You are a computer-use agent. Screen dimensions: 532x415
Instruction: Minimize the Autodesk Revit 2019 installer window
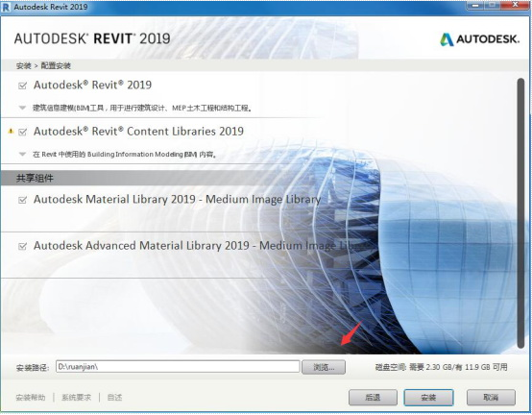coord(475,6)
